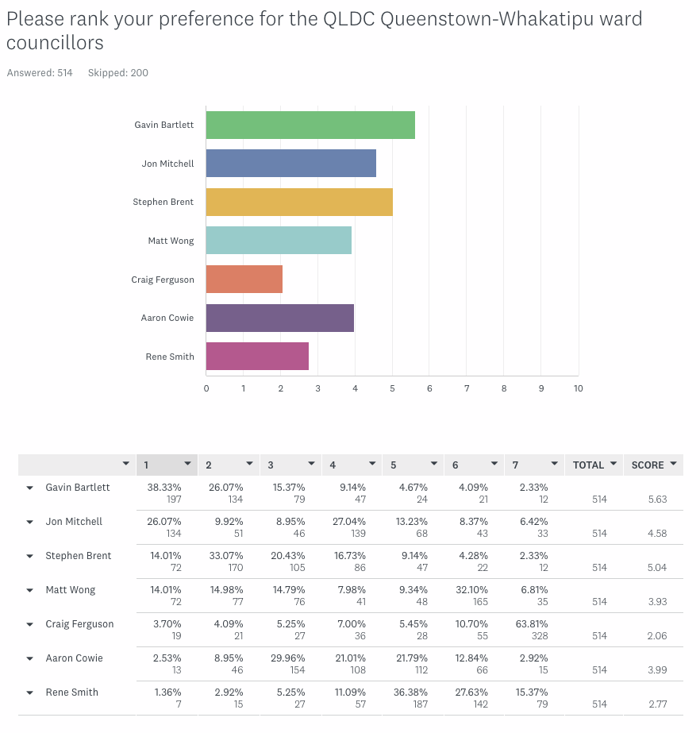Click the purple Aaron Cowie bar
This screenshot has height=733, width=700.
tap(280, 318)
